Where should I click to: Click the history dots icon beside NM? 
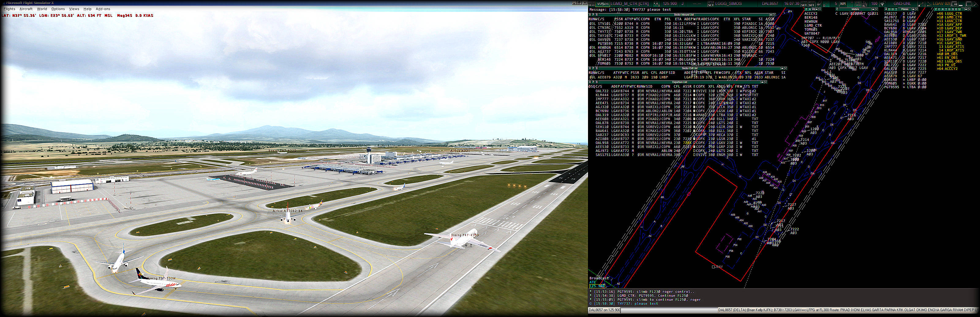pos(850,3)
